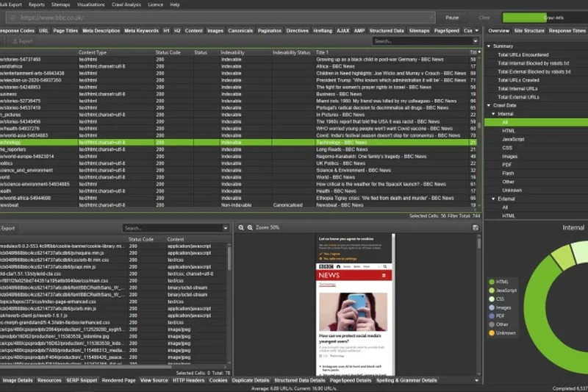Collapse the Internal tree node

(x=495, y=114)
